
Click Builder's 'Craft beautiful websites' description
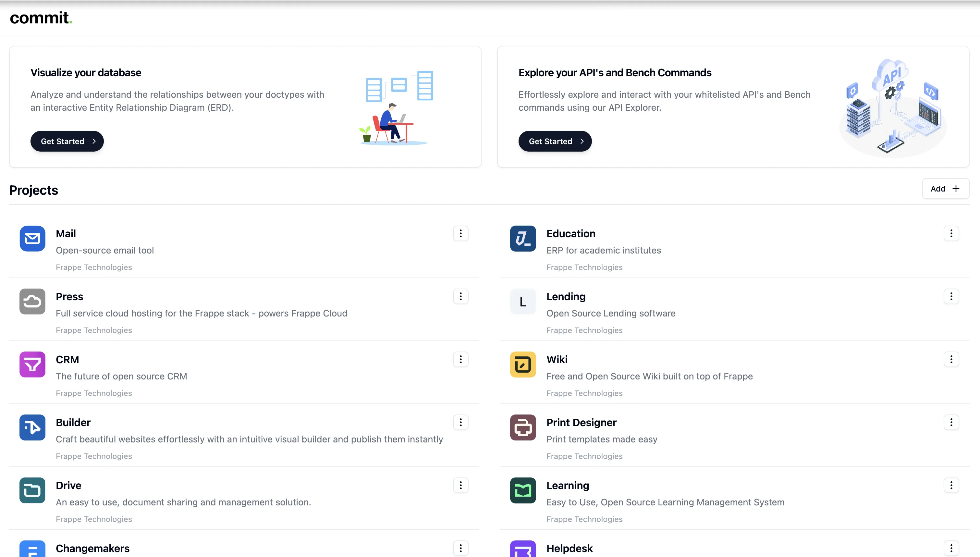tap(249, 439)
